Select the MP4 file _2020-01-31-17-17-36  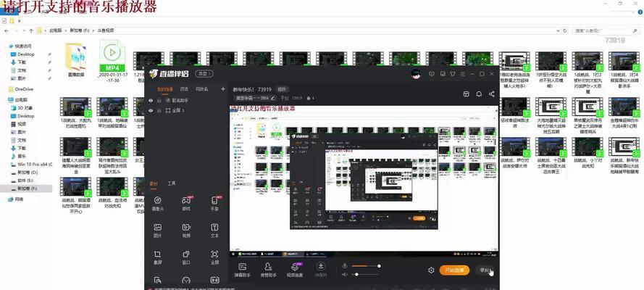pos(112,61)
